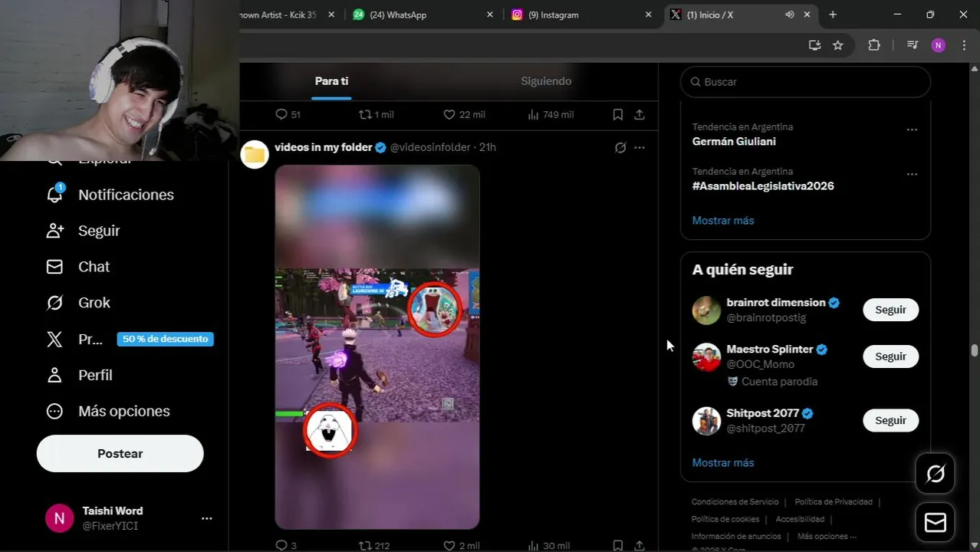Open browser media control icon
980x552 pixels.
click(913, 45)
